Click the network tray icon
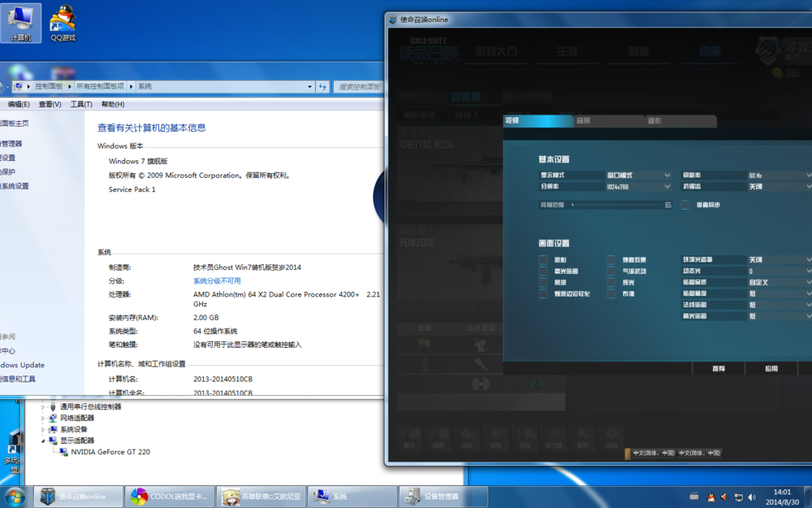Screen dimensions: 812x508 coord(738,497)
